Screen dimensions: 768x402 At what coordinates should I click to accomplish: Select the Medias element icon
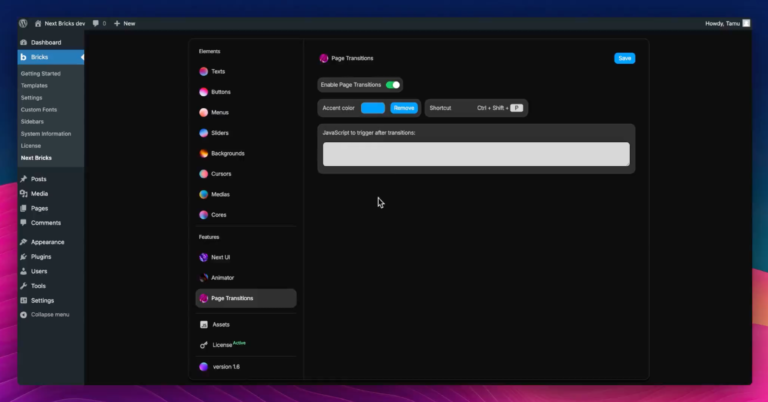coord(203,194)
